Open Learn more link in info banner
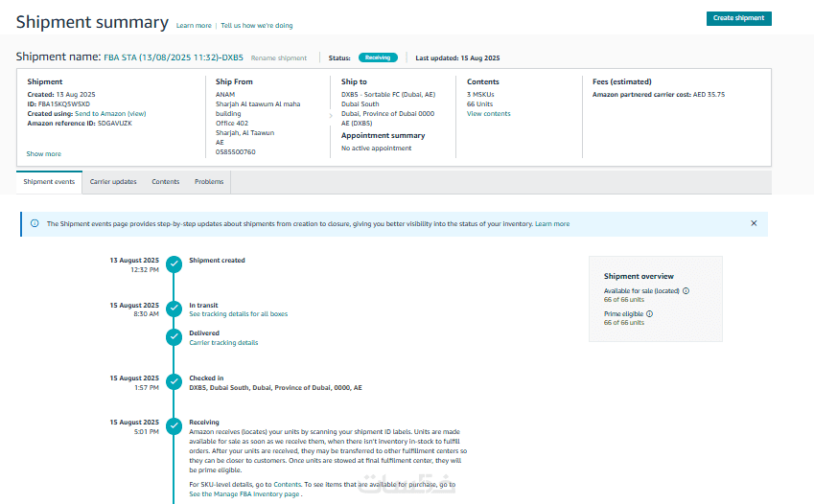This screenshot has height=504, width=814. [x=552, y=224]
